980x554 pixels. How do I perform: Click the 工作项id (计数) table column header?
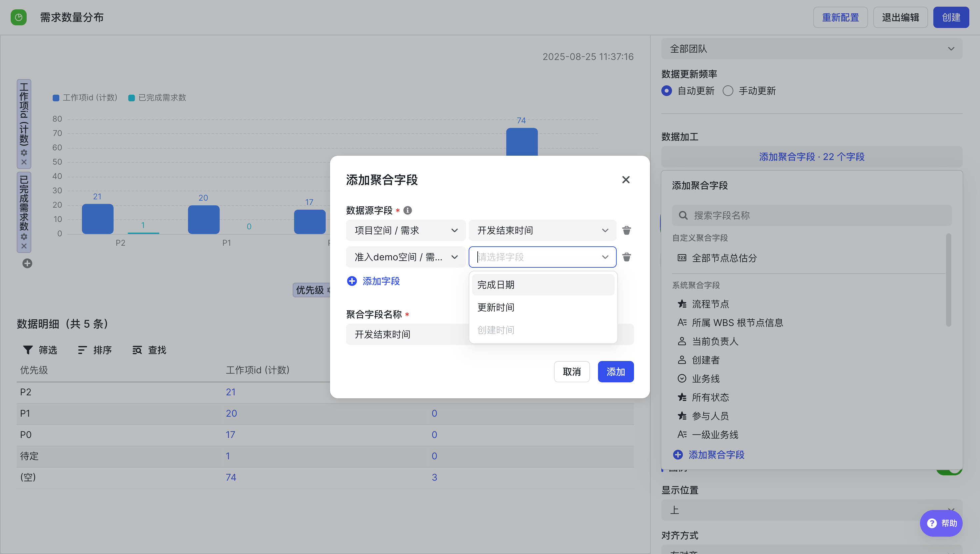tap(258, 370)
